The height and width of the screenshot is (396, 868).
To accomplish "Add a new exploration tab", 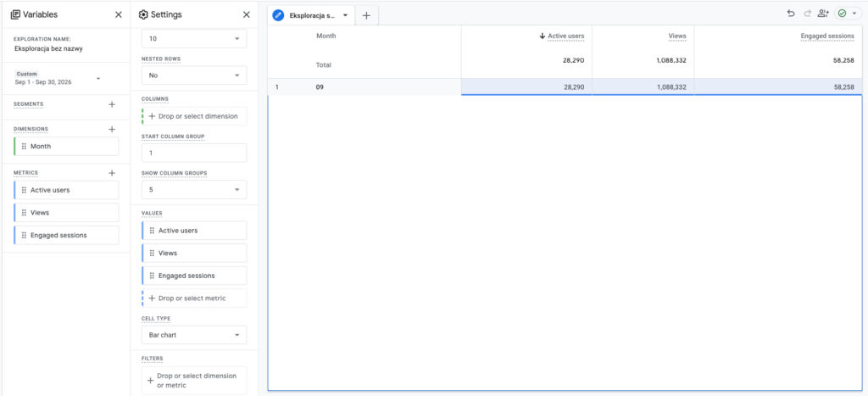I will (366, 15).
